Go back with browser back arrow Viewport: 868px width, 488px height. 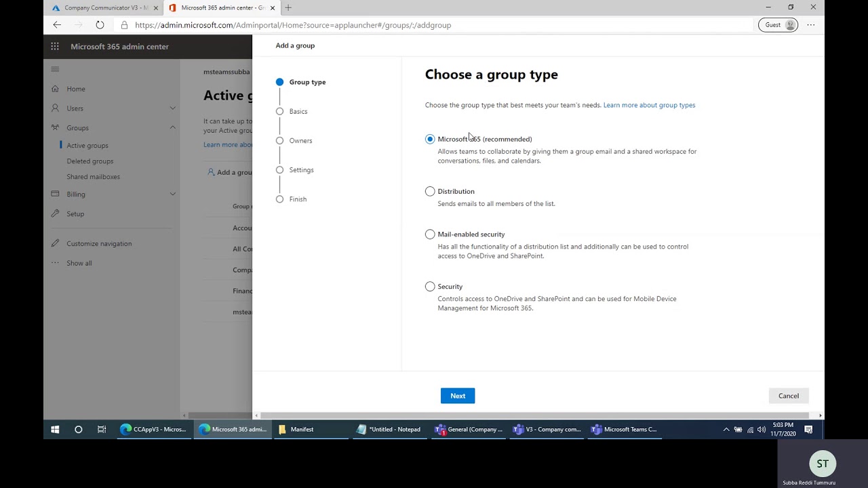point(57,25)
